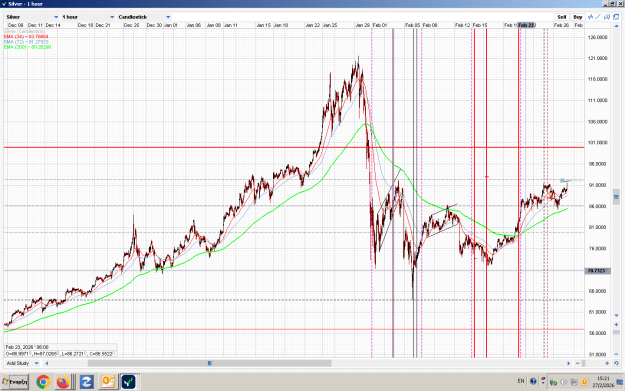Image resolution: width=625 pixels, height=391 pixels.
Task: Click the EMA (72) indicator label
Action: pyautogui.click(x=26, y=42)
